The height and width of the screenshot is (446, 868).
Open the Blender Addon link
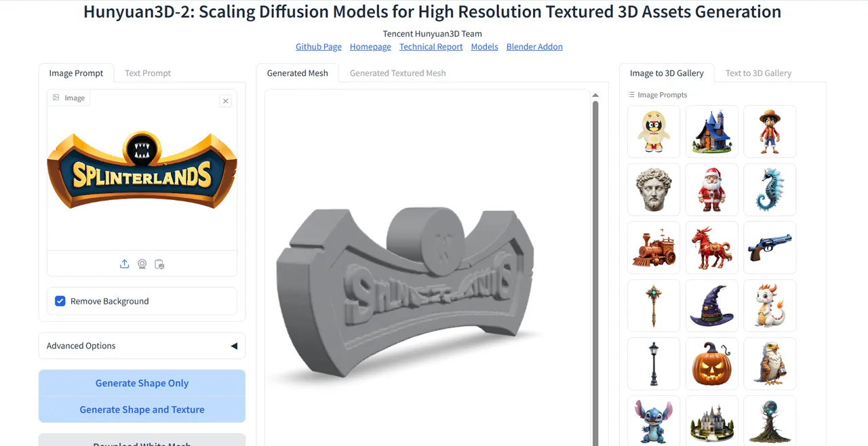[534, 47]
